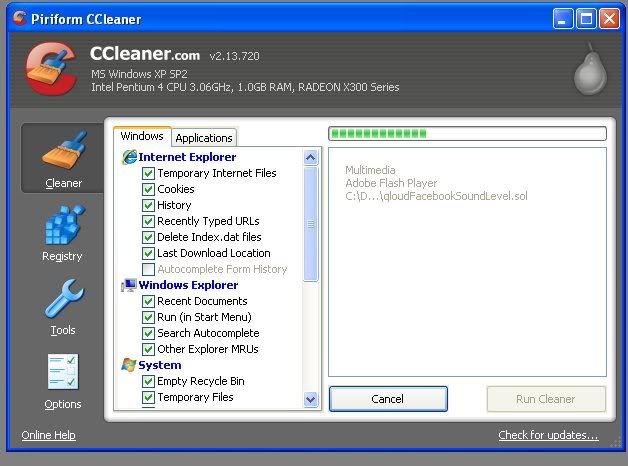Click Check for updates link
The width and height of the screenshot is (628, 466).
[x=548, y=435]
